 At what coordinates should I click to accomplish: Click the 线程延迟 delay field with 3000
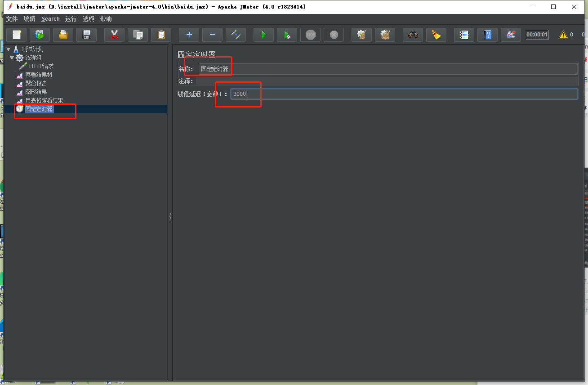[x=404, y=94]
